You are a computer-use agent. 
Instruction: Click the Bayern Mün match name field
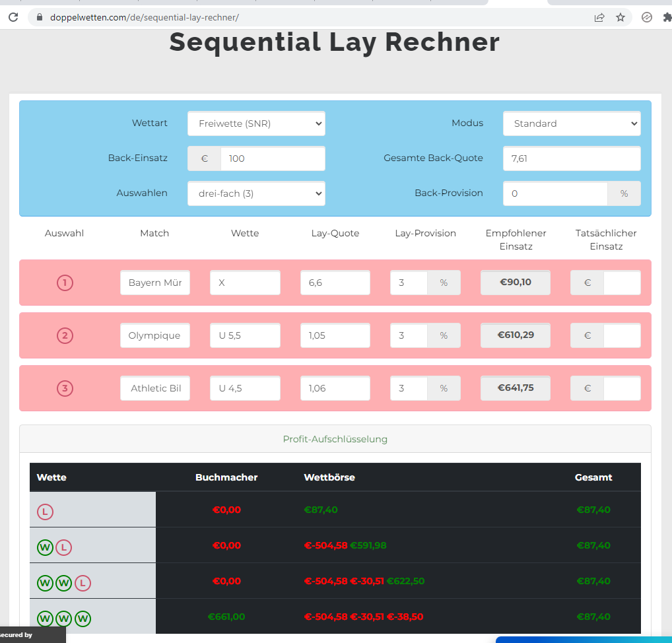pos(155,283)
